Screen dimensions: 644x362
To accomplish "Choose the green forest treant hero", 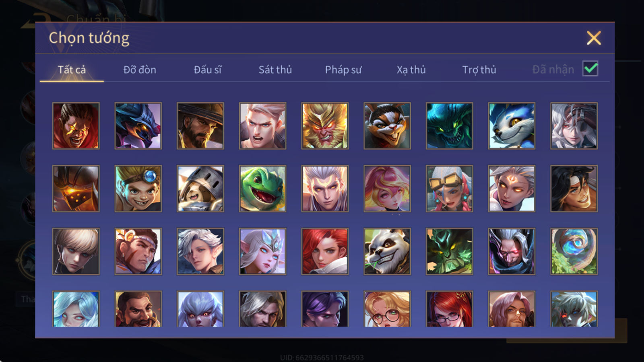I will [450, 251].
